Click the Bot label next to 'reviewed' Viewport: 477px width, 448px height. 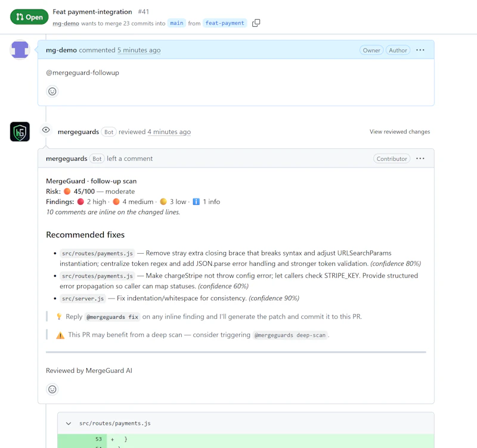[109, 132]
